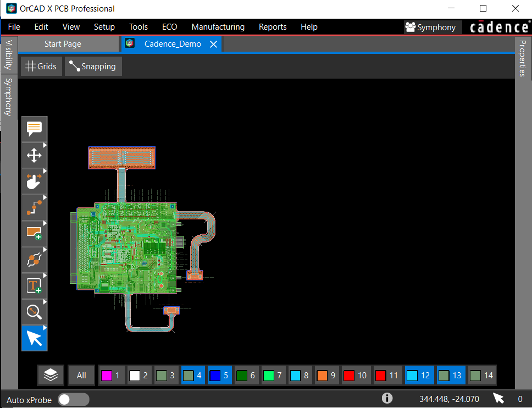Image resolution: width=532 pixels, height=408 pixels.
Task: Expand the zoom tool flyout arrow
Action: [45, 302]
